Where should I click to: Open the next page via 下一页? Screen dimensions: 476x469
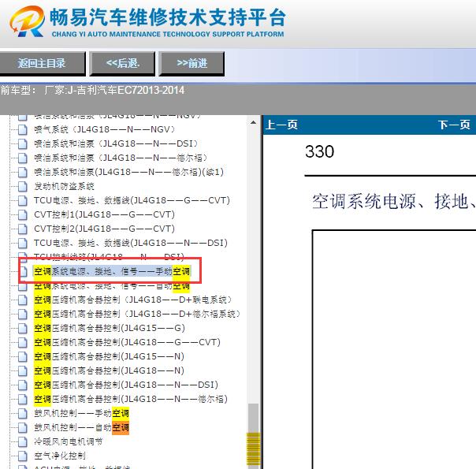tap(454, 125)
